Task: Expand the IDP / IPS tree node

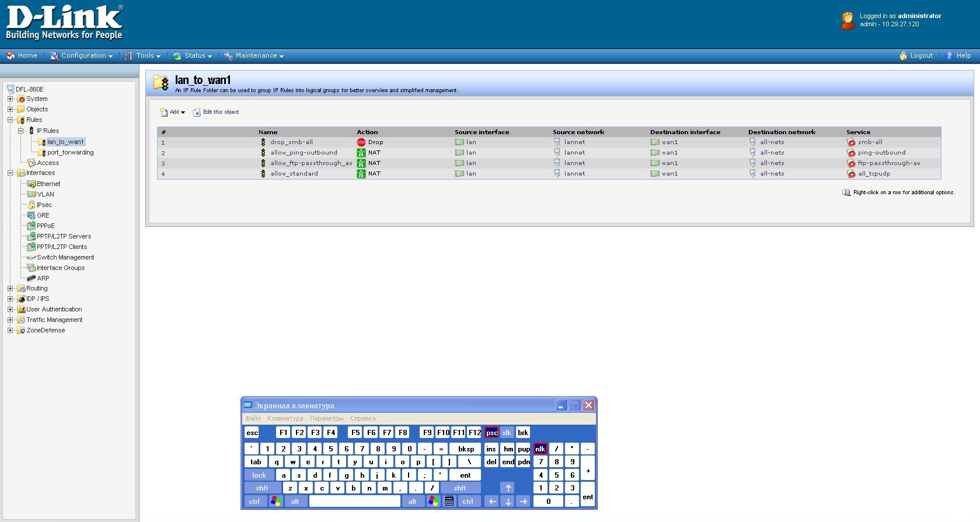Action: point(10,299)
